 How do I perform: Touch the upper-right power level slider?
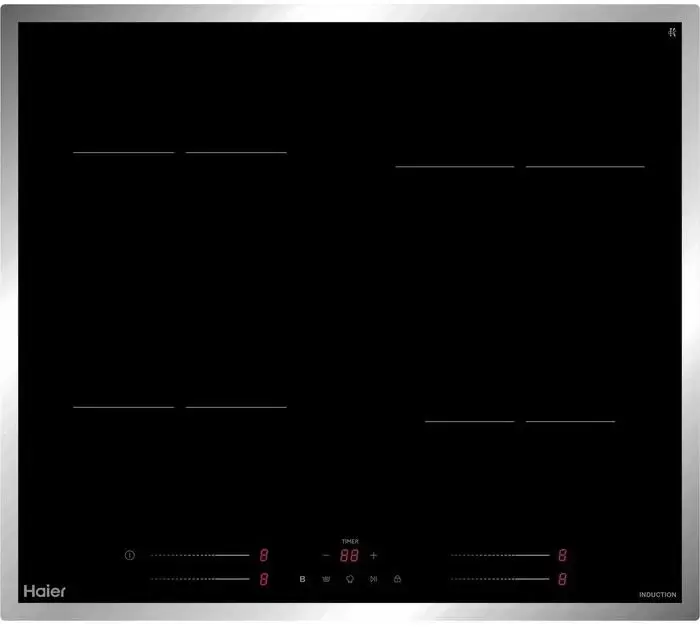click(500, 555)
